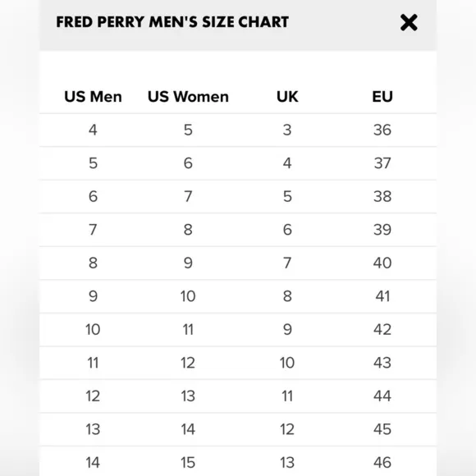Click the US Women column header
Image resolution: width=476 pixels, height=476 pixels.
click(x=188, y=97)
